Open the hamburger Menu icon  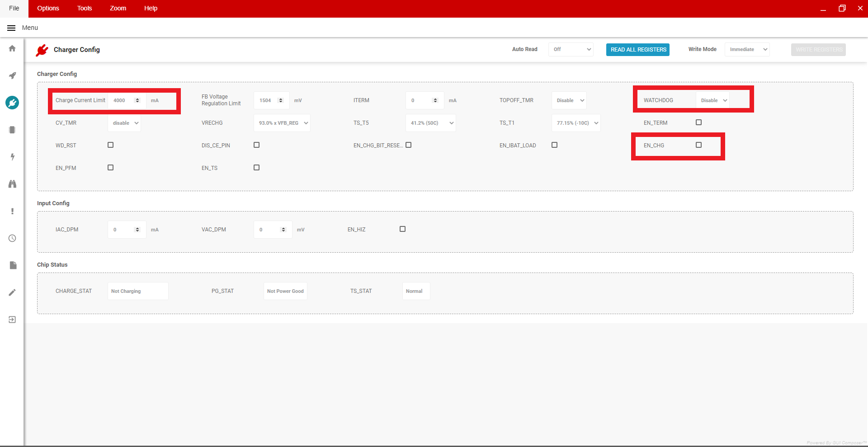point(11,28)
